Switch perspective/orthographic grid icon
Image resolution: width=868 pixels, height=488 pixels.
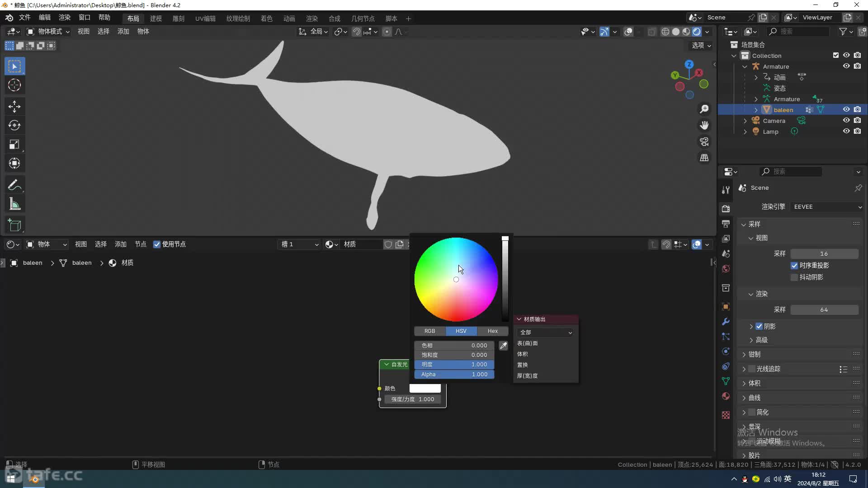click(704, 158)
